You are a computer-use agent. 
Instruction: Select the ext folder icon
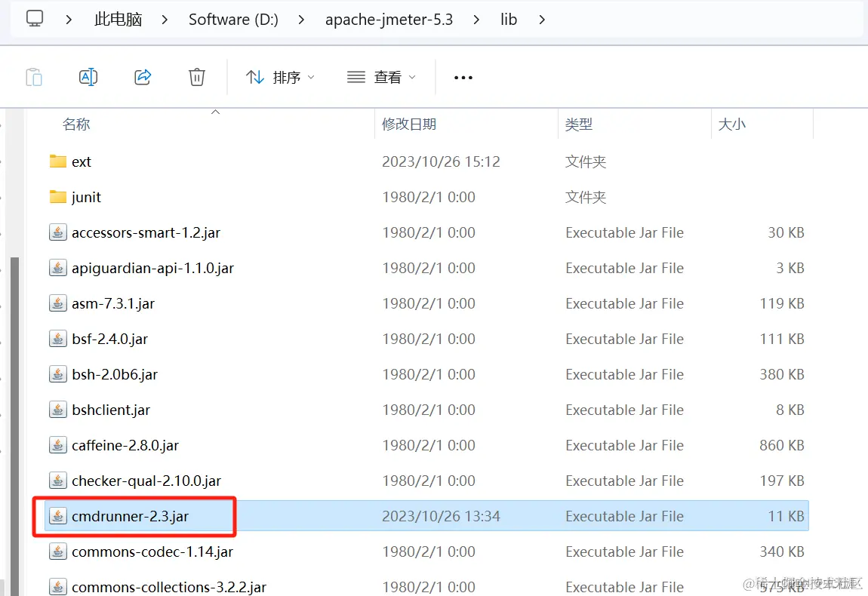[57, 161]
